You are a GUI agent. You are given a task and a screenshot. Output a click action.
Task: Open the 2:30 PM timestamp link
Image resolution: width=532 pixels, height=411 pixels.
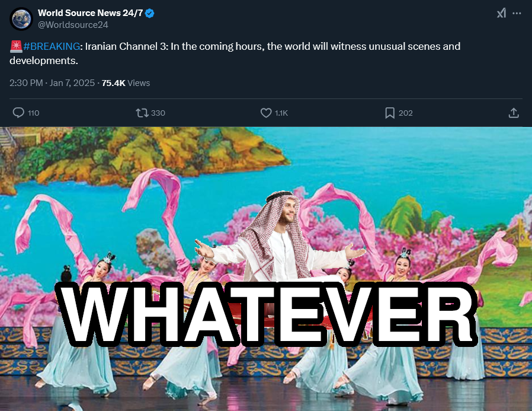pyautogui.click(x=26, y=83)
